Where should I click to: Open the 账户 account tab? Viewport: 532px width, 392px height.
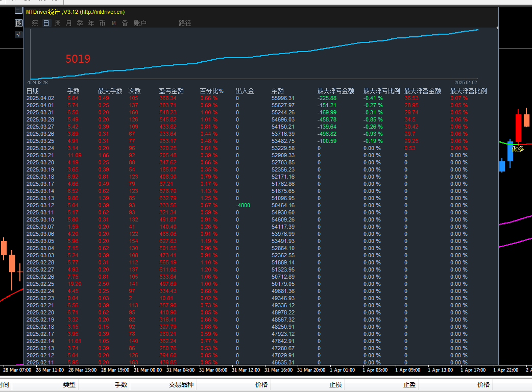pos(140,23)
